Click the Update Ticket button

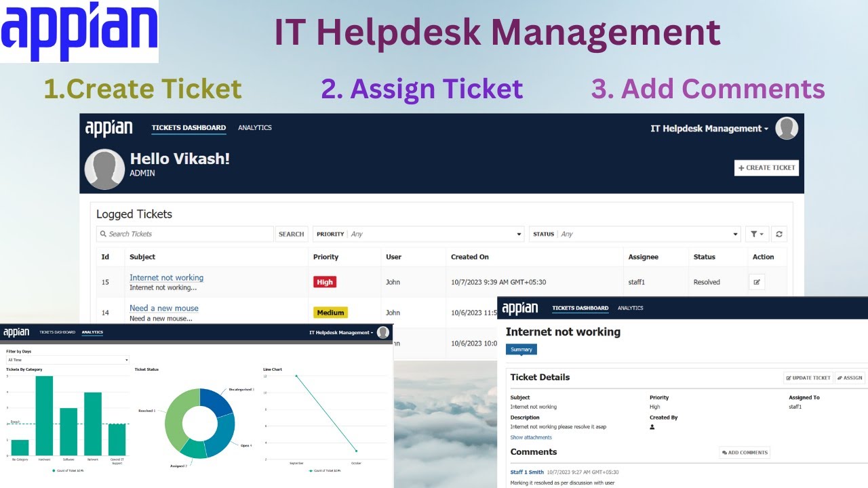tap(808, 378)
